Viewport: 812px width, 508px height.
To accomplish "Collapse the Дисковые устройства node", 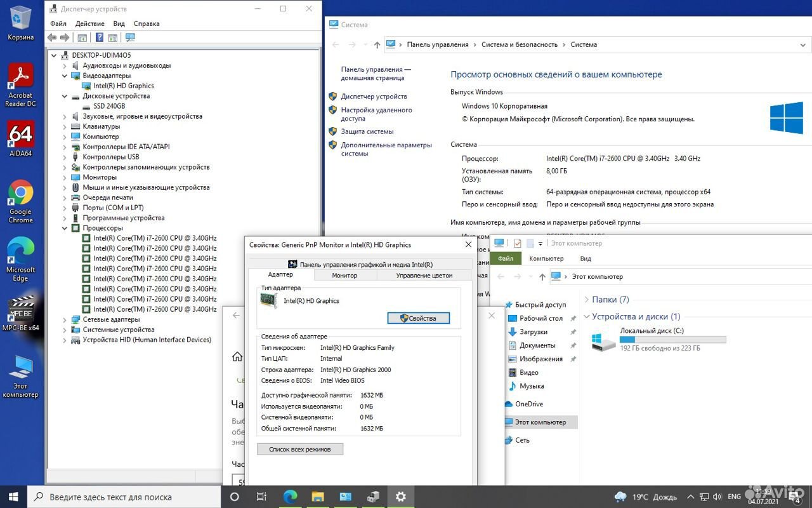I will click(x=65, y=96).
